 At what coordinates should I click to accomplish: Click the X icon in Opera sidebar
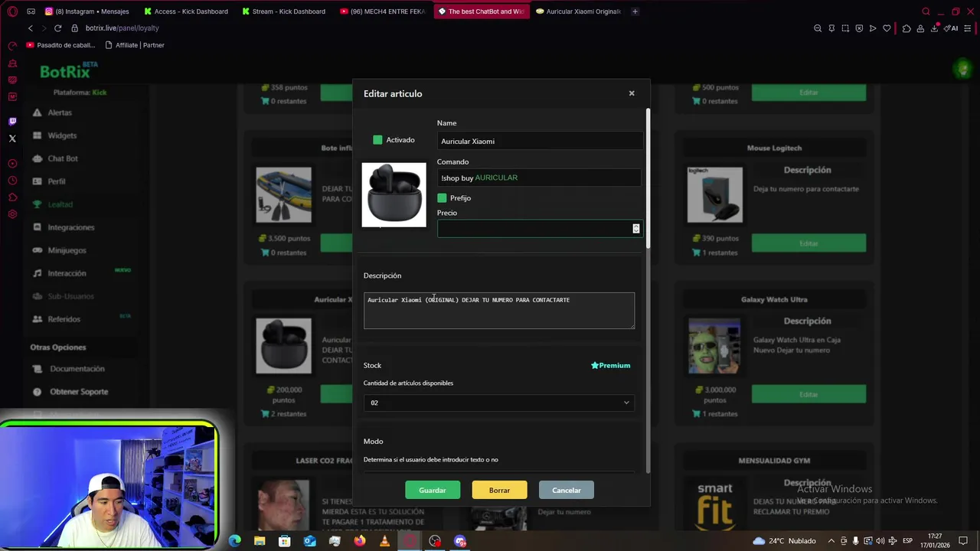pyautogui.click(x=12, y=139)
